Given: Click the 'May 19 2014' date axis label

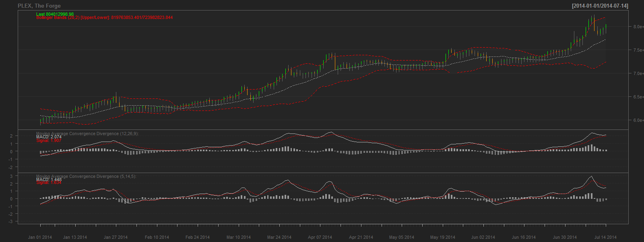Looking at the screenshot, I should (x=443, y=237).
